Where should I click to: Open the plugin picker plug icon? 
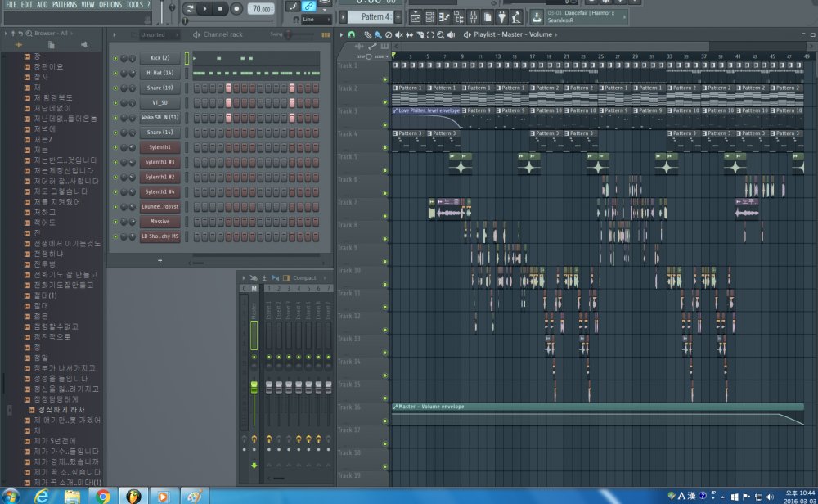pyautogui.click(x=502, y=18)
